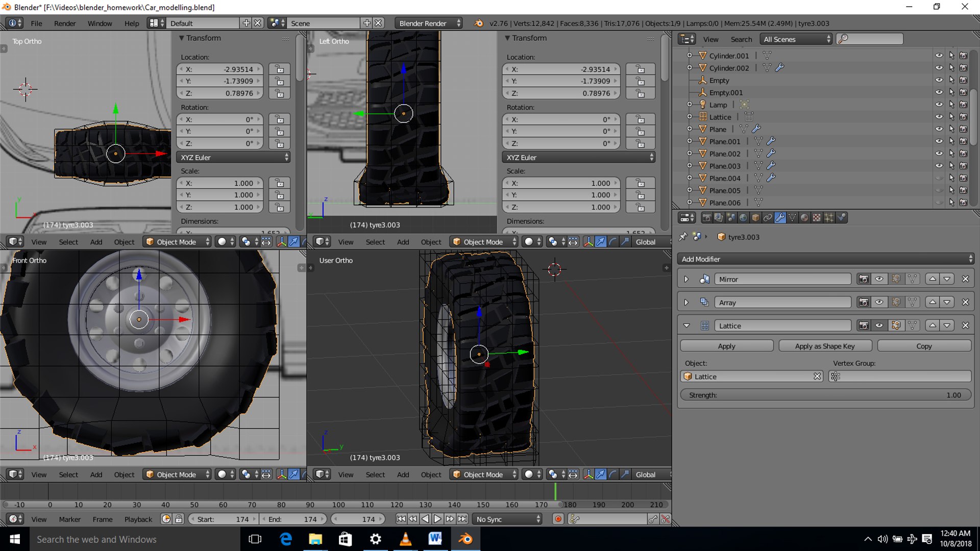This screenshot has width=980, height=551.
Task: Lock the X location in Top Ortho panel
Action: 279,69
